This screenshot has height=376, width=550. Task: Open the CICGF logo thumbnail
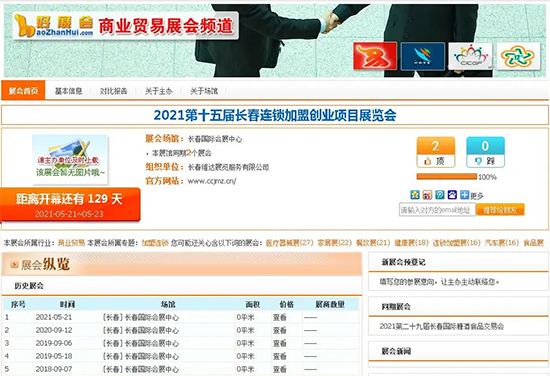[x=470, y=56]
